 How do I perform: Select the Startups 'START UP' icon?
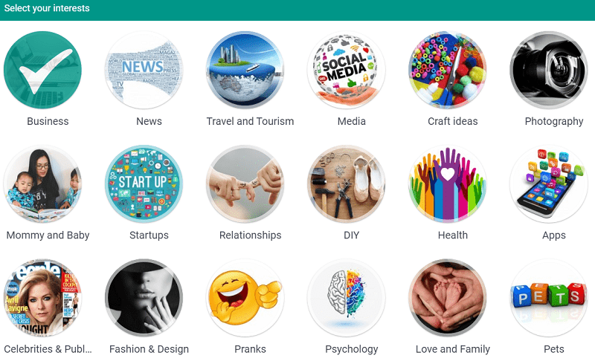144,184
